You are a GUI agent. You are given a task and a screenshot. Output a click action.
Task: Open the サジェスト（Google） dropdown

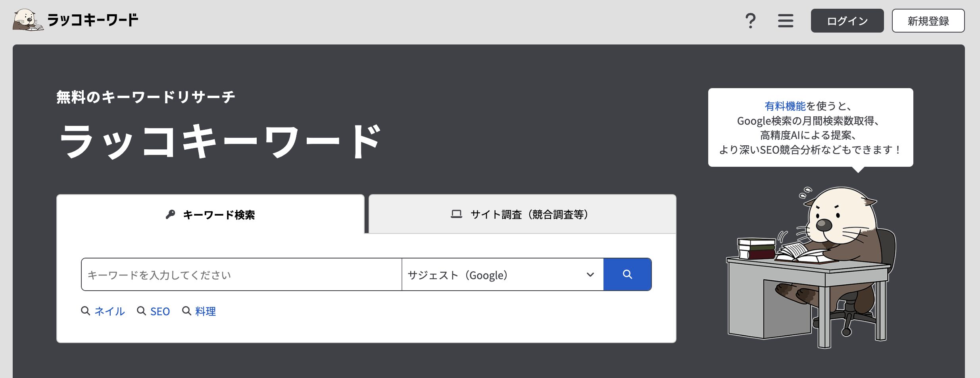(503, 274)
